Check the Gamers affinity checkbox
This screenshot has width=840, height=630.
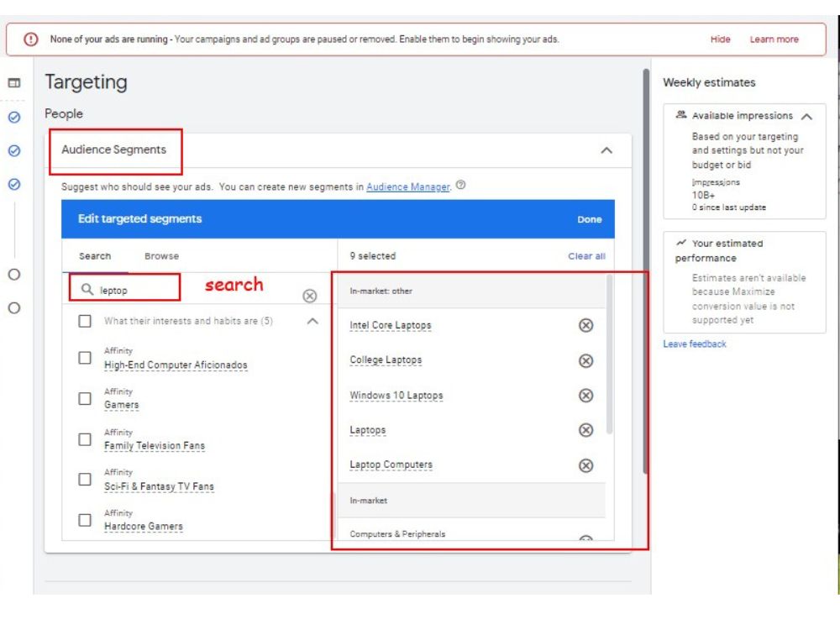click(x=85, y=398)
